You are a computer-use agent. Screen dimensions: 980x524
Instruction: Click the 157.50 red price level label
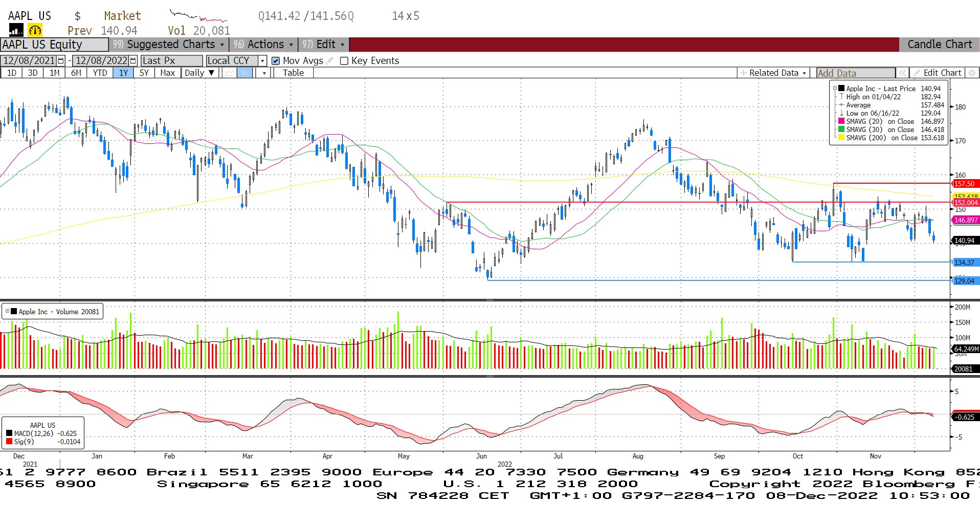point(965,184)
